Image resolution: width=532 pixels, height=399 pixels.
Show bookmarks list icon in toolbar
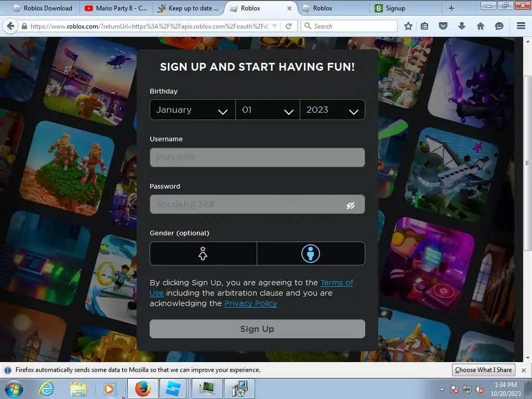(424, 26)
